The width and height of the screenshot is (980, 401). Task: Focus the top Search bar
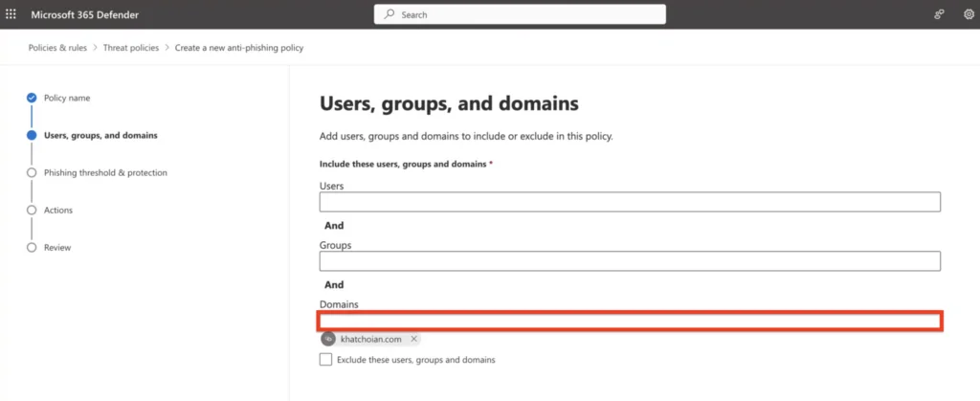(x=520, y=14)
